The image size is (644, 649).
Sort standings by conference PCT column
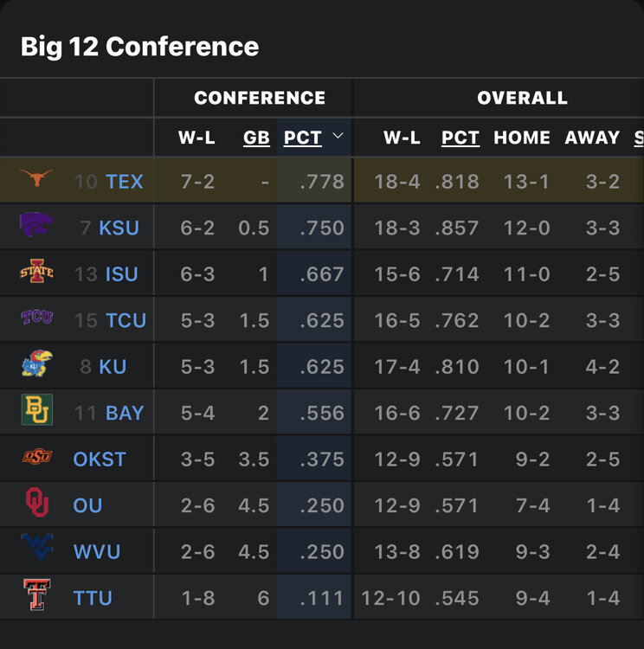302,138
